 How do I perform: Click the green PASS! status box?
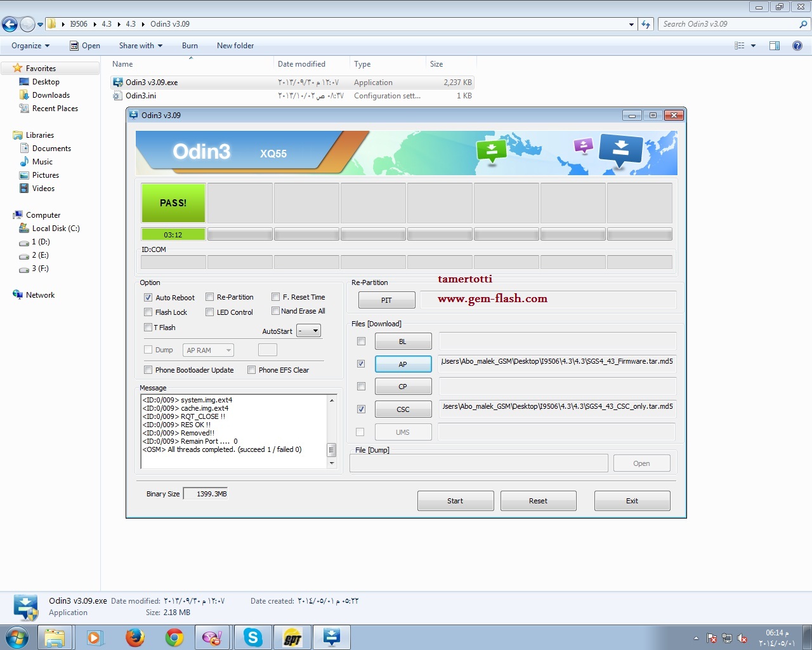click(173, 203)
